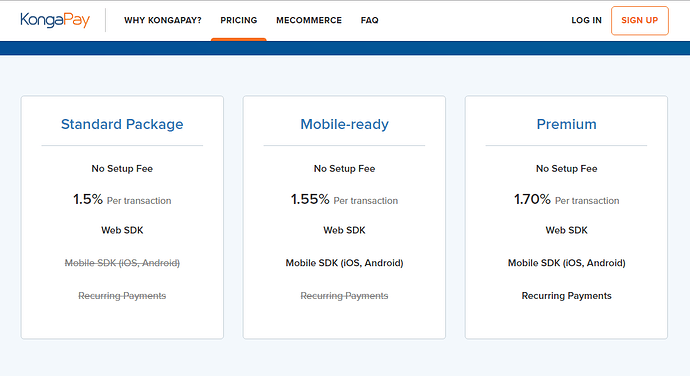Click the 1.5% per transaction rate
Viewport: 690px width, 376px height.
(x=122, y=199)
